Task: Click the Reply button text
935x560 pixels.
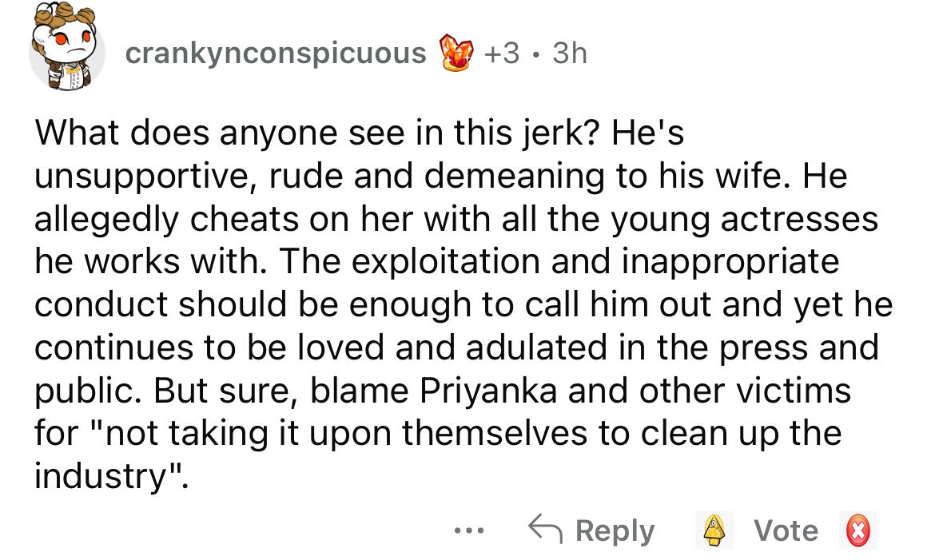Action: (x=615, y=531)
